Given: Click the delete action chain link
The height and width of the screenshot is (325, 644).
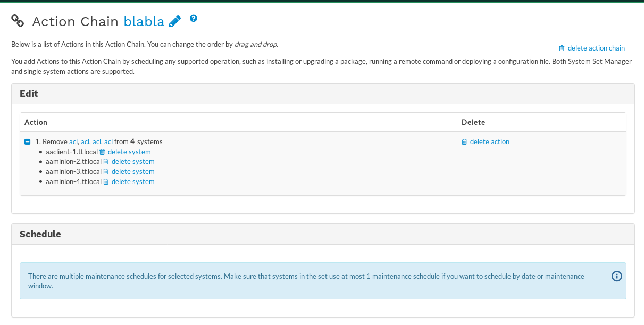Looking at the screenshot, I should pos(596,48).
